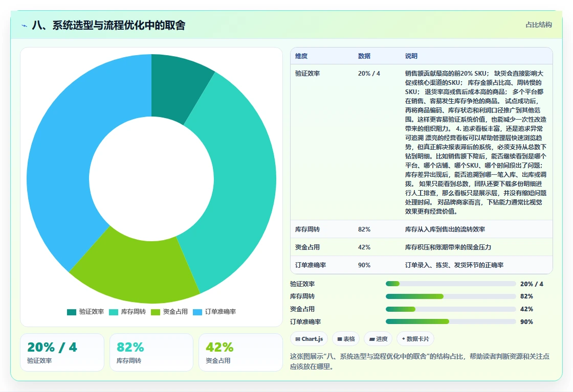
Task: Click description 订单录入、拣货、发货环节的正确率
Action: point(454,265)
